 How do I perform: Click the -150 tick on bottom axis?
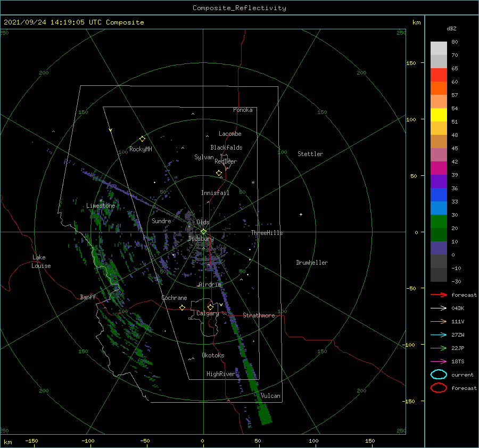pyautogui.click(x=31, y=441)
